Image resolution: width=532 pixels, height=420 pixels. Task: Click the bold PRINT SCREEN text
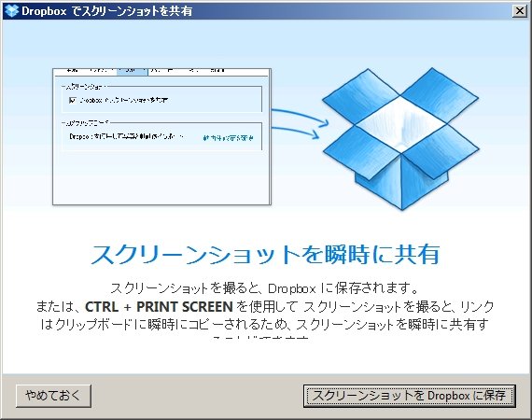184,307
